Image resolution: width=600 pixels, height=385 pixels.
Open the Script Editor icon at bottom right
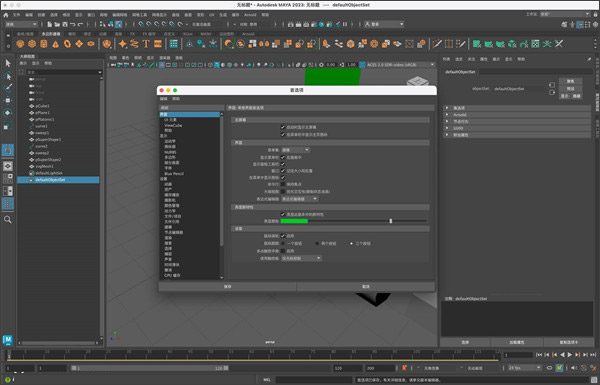(594, 380)
